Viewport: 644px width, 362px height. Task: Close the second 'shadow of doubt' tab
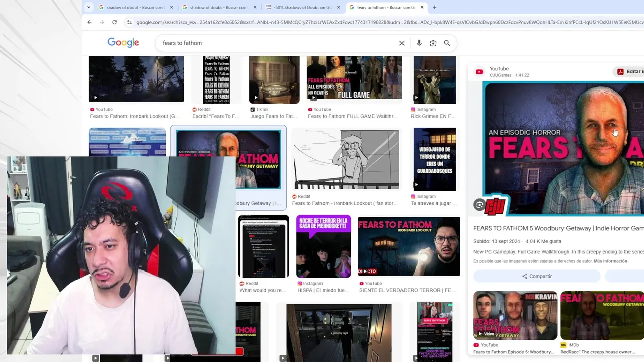255,7
